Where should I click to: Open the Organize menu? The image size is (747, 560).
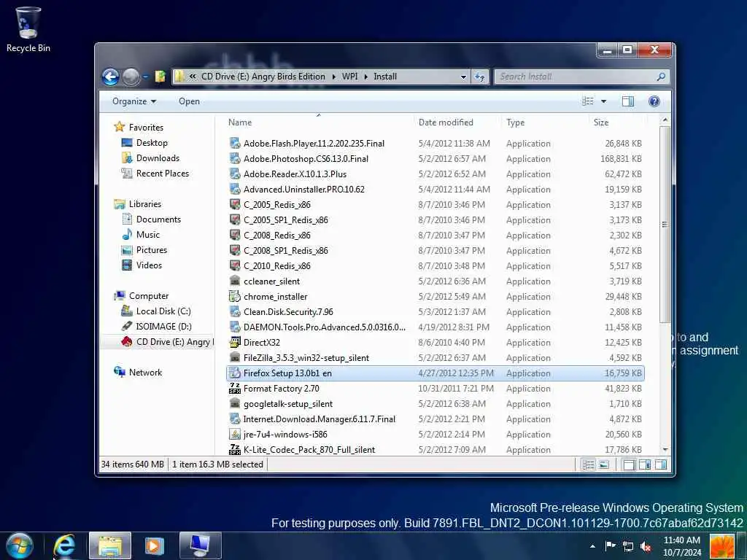[x=134, y=101]
